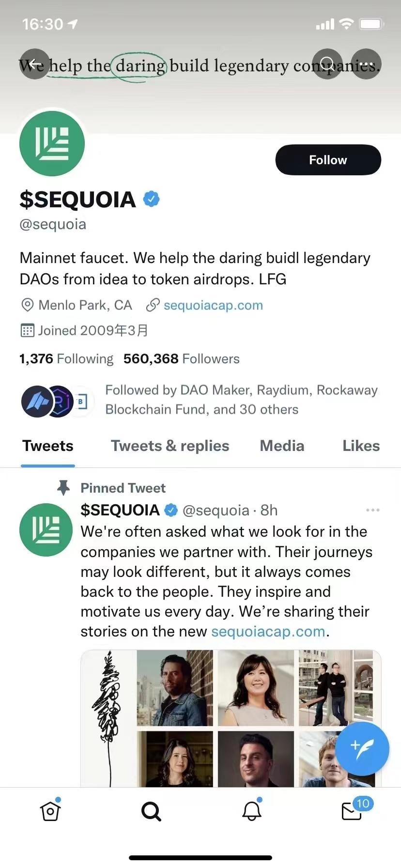Open the Search tab in bottom bar
The image size is (401, 868).
point(151,811)
